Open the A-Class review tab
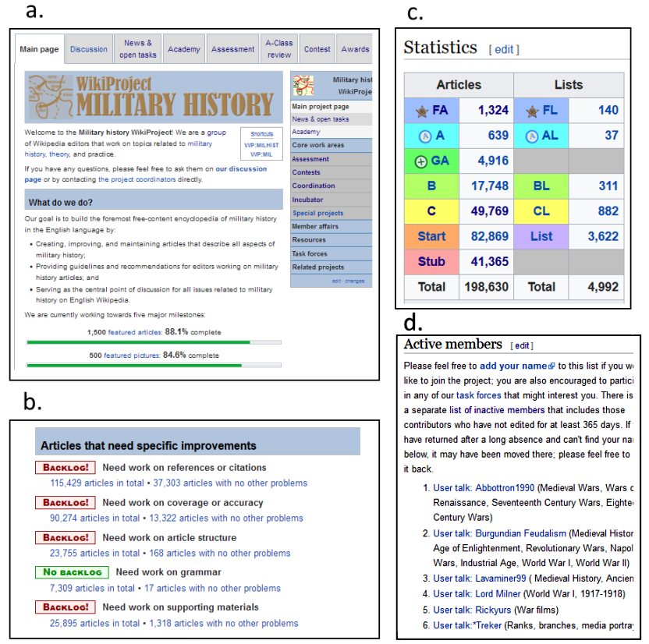The width and height of the screenshot is (649, 644). pos(279,49)
